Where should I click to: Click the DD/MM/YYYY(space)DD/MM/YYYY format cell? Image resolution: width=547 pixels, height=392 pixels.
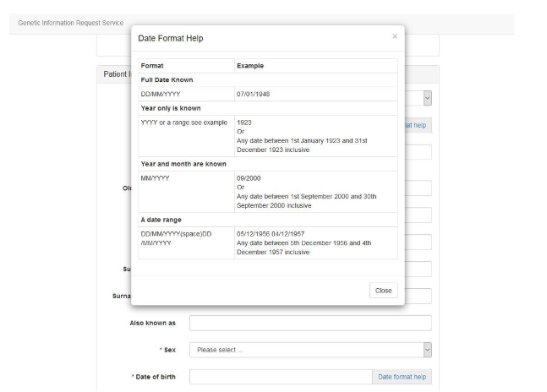[186, 242]
